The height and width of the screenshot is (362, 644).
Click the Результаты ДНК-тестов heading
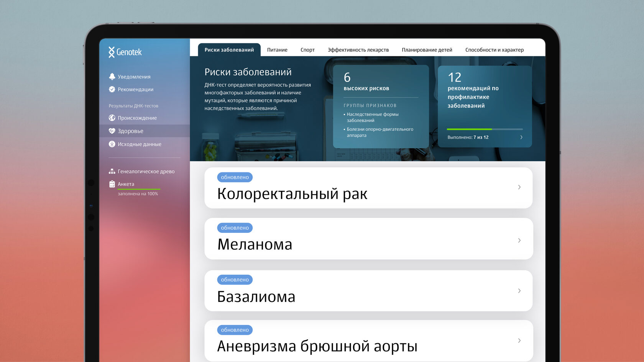click(133, 106)
